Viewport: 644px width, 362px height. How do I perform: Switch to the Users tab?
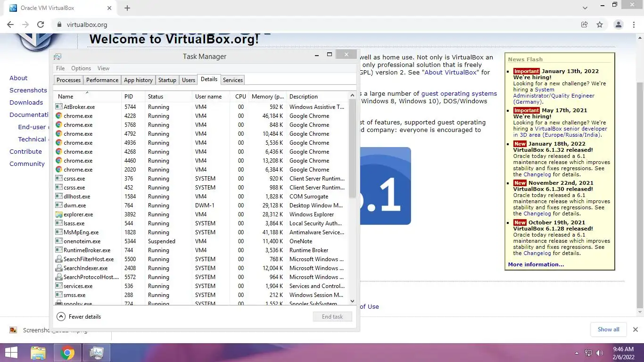click(189, 80)
